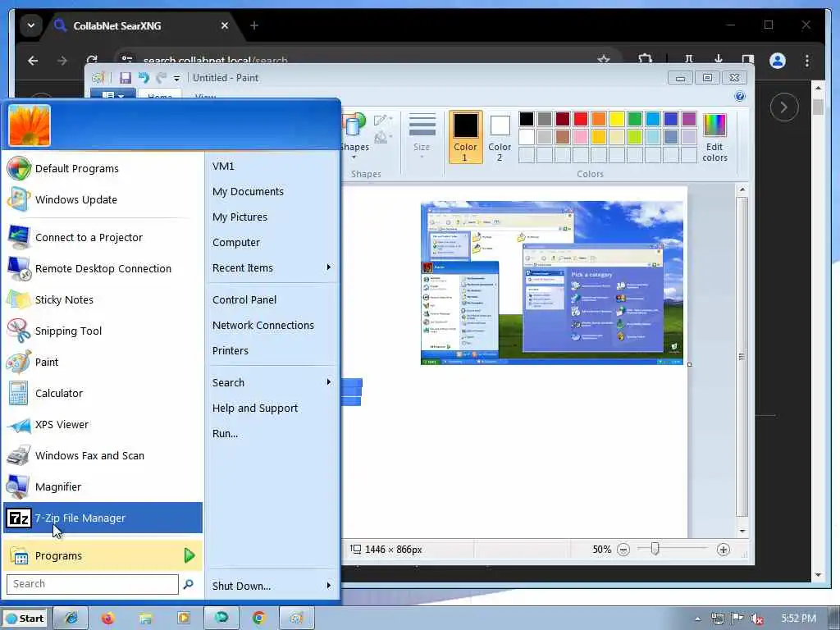Redo the last undone Paint action
This screenshot has width=840, height=630.
click(x=162, y=78)
